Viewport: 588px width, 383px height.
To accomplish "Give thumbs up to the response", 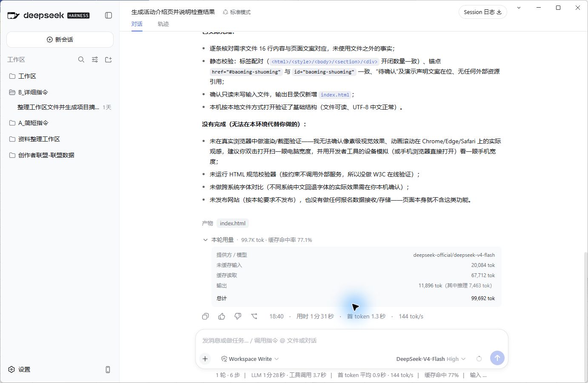I will point(222,316).
